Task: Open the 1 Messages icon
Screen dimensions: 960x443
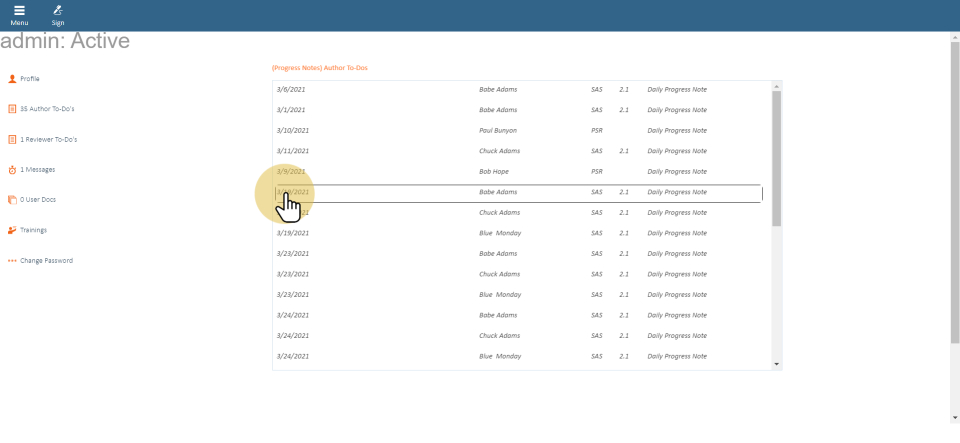Action: [12, 170]
